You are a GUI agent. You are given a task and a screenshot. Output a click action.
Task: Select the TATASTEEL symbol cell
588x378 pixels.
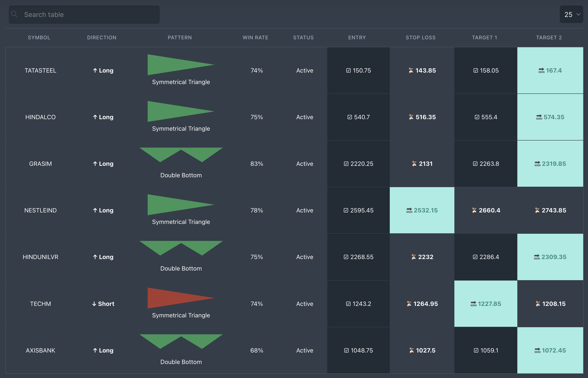point(41,70)
